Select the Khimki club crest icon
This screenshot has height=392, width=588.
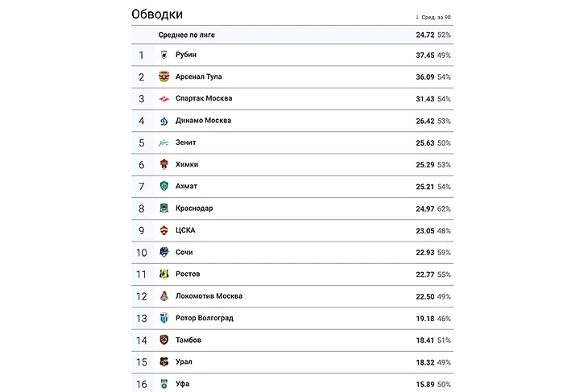coord(164,164)
